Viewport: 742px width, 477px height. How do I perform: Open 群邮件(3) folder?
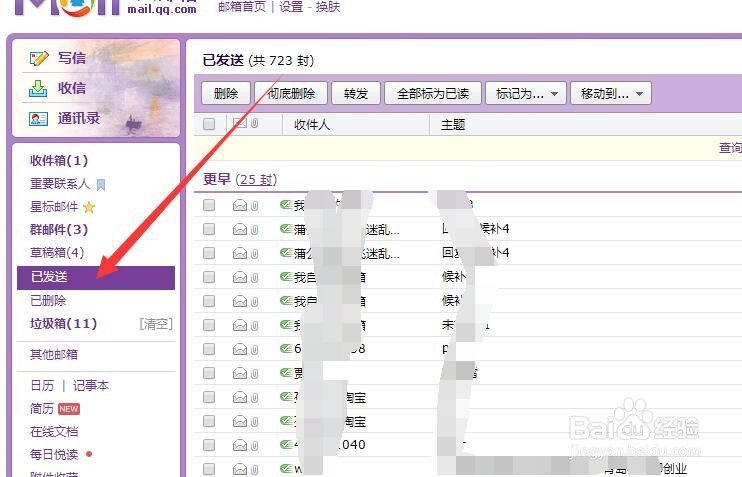[x=59, y=230]
